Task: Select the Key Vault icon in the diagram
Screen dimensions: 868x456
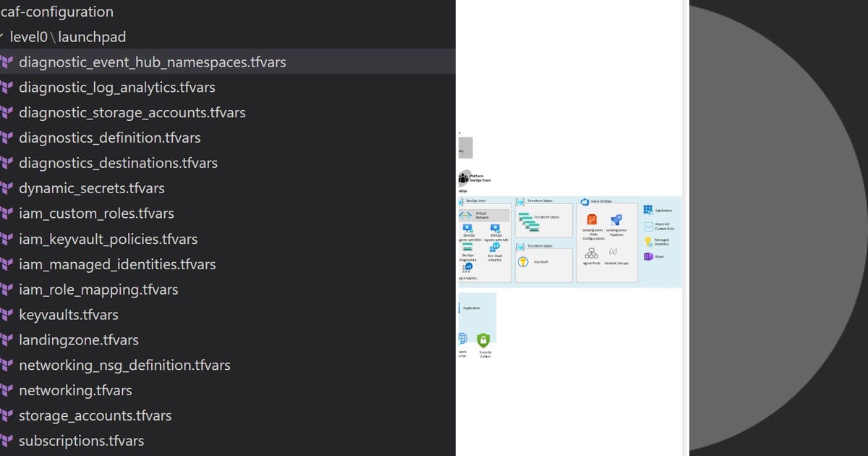Action: [522, 261]
